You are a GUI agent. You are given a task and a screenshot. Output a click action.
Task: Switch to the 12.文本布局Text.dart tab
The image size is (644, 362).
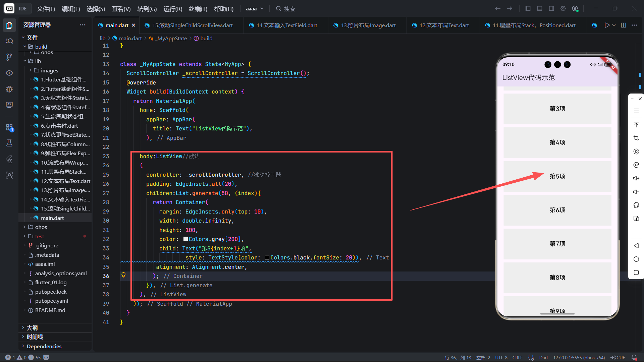click(444, 25)
